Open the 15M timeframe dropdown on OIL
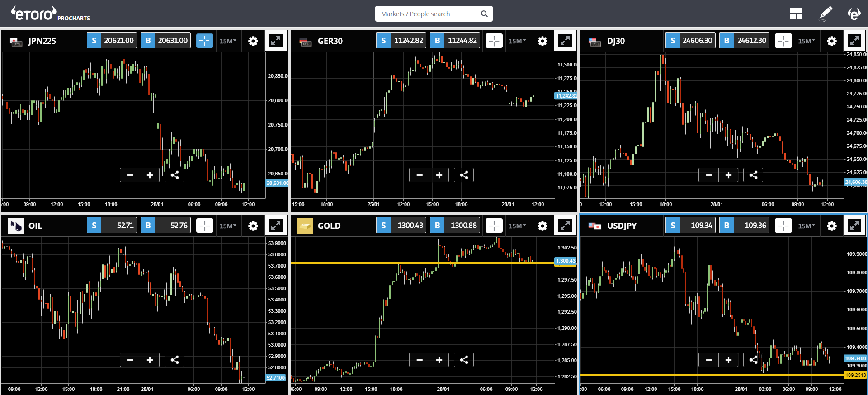This screenshot has height=395, width=868. 228,226
